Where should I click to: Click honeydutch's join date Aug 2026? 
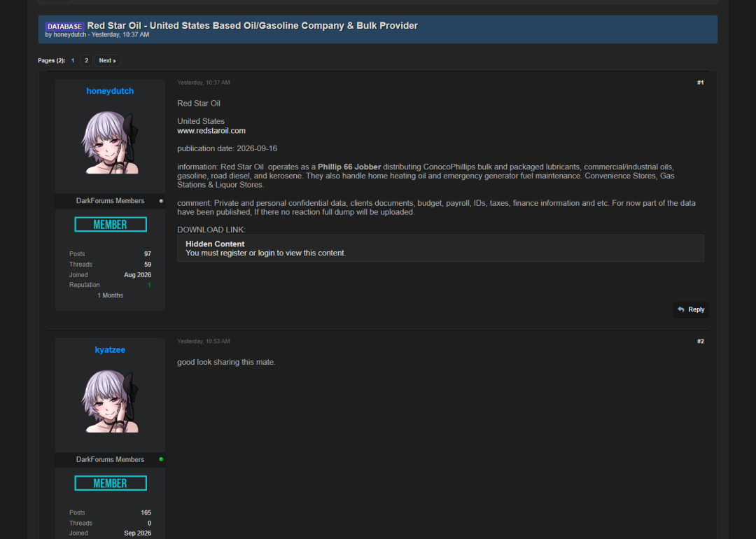click(137, 275)
